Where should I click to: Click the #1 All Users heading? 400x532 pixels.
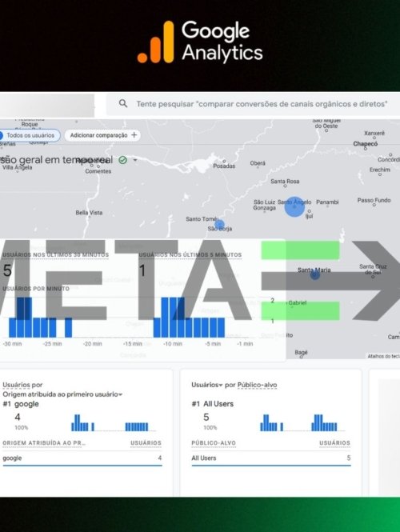212,404
